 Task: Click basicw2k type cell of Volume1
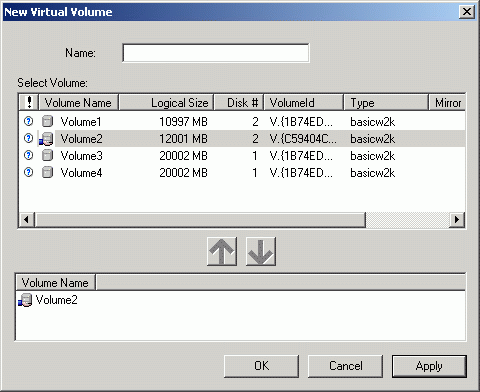click(372, 122)
